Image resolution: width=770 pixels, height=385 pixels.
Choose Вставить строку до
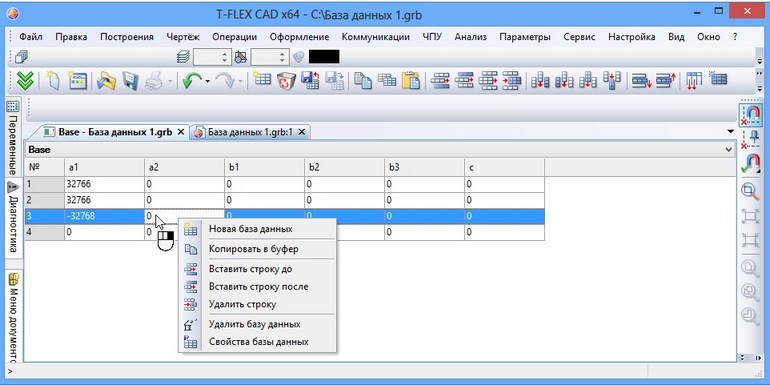point(257,269)
